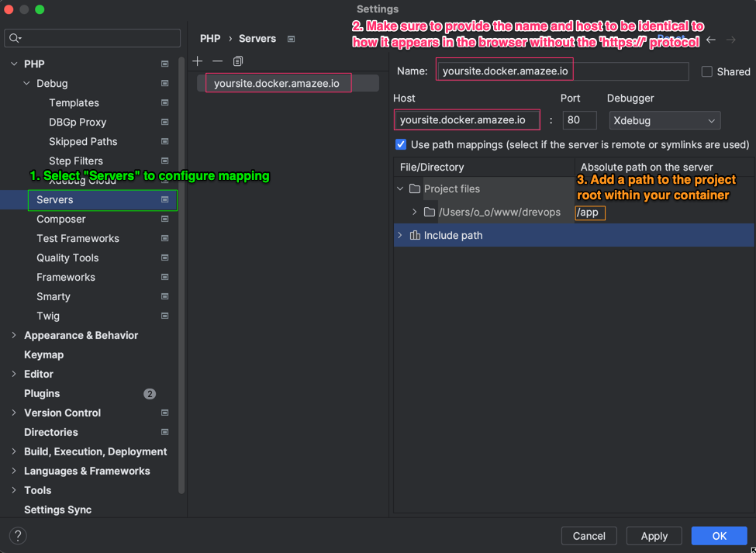756x553 pixels.
Task: Apply the current settings
Action: (654, 536)
